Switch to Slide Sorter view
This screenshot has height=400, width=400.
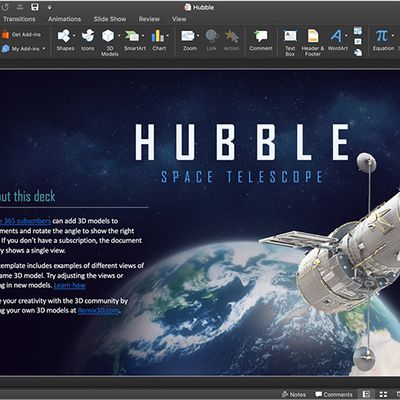tap(383, 394)
